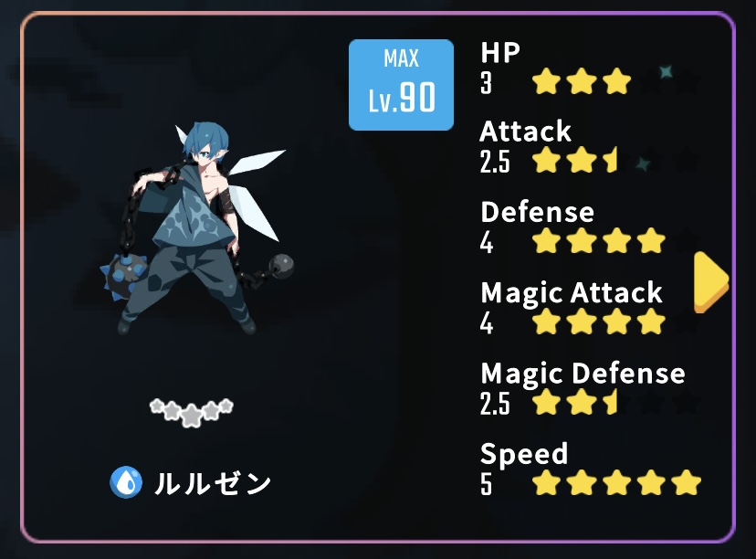Click the yellow next-page arrow

coord(711,282)
